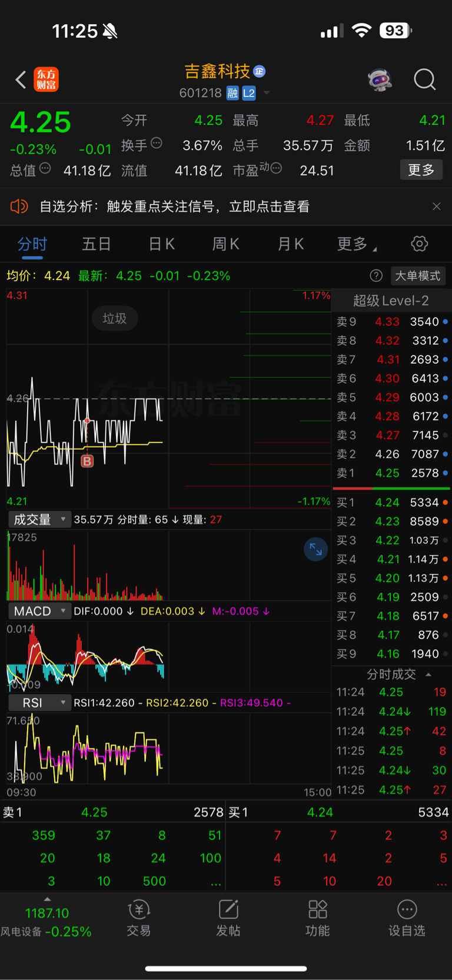Tap the back arrow icon

click(21, 79)
